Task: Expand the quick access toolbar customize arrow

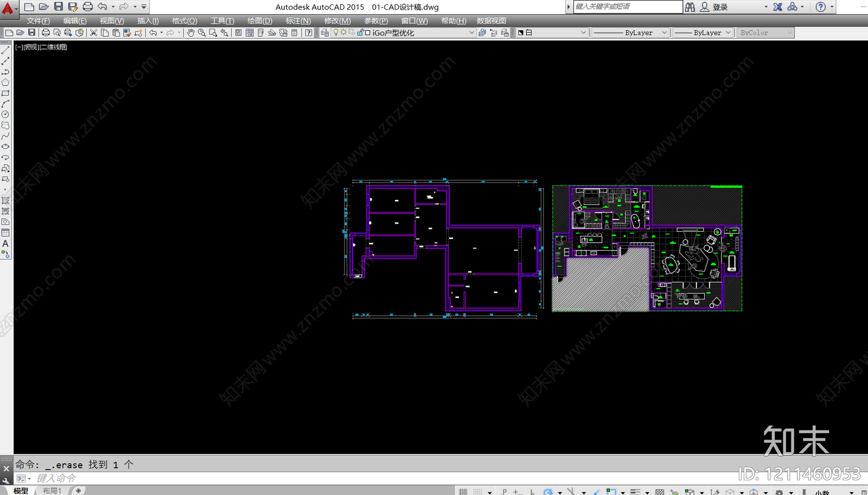Action: (x=144, y=7)
